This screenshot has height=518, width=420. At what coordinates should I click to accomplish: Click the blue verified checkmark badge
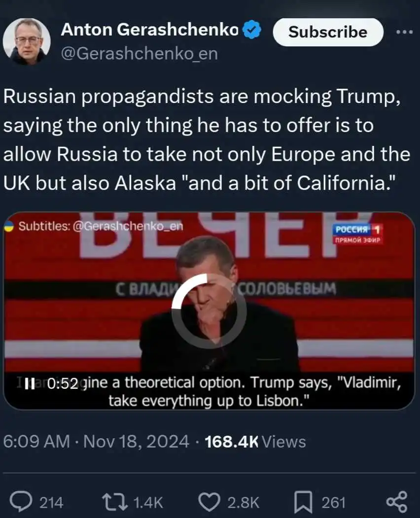pyautogui.click(x=253, y=31)
